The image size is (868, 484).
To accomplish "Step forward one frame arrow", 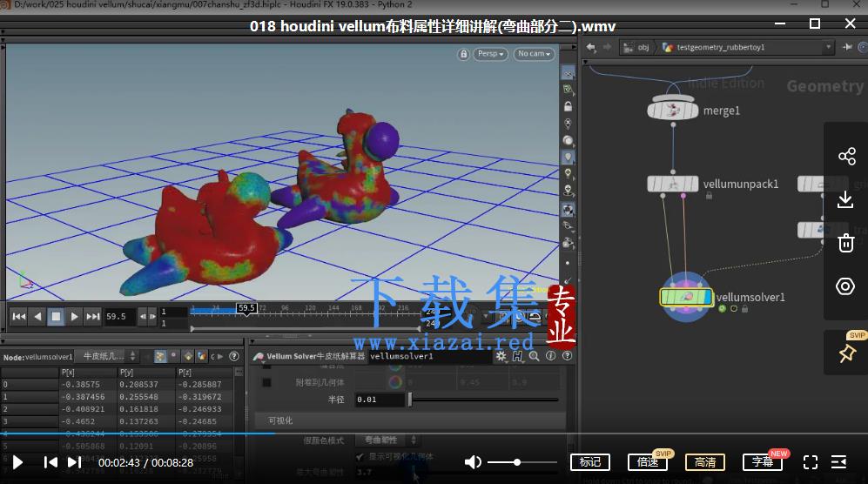I will [152, 317].
